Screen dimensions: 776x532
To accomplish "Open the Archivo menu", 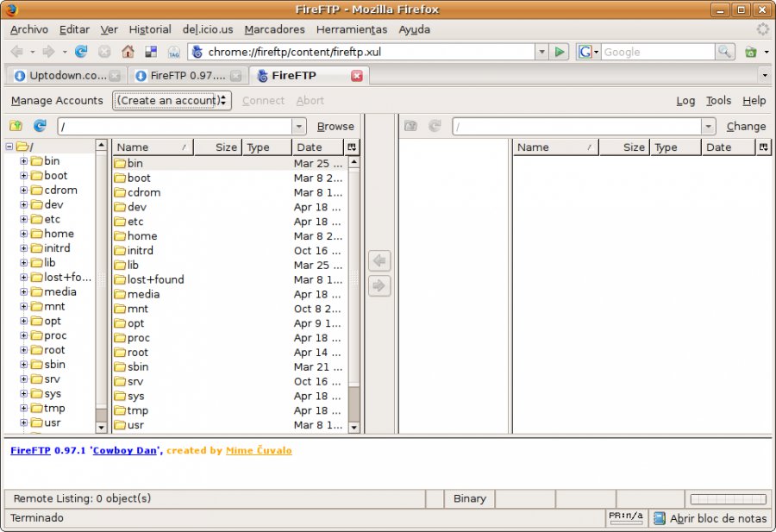I will (x=29, y=29).
